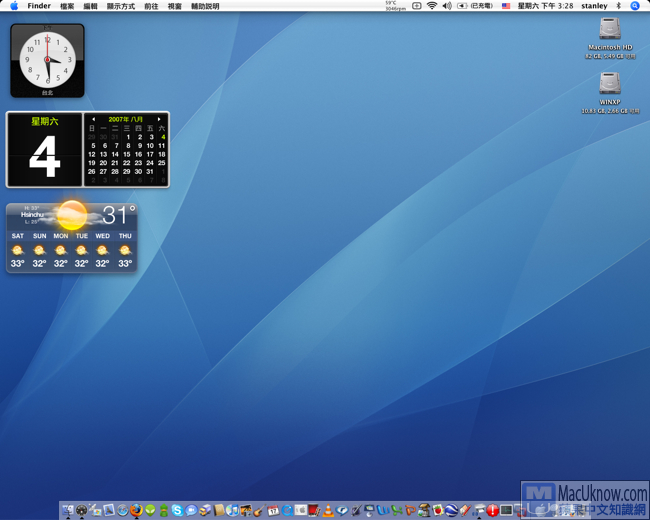
Task: Click the THU forecast in weather widget
Action: (x=125, y=249)
